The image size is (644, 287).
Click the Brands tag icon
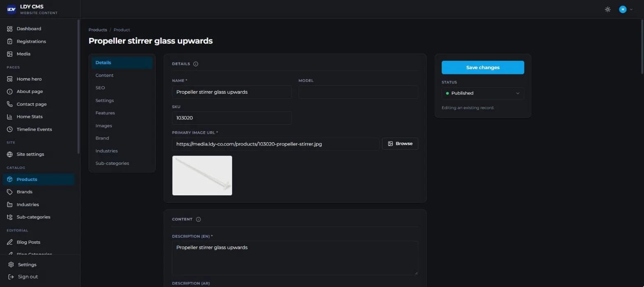coord(10,192)
